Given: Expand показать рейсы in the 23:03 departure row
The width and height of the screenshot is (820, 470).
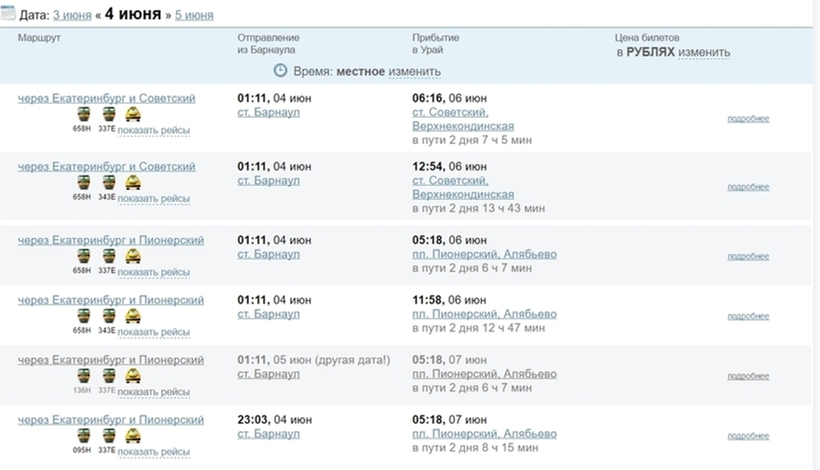Looking at the screenshot, I should click(x=153, y=450).
